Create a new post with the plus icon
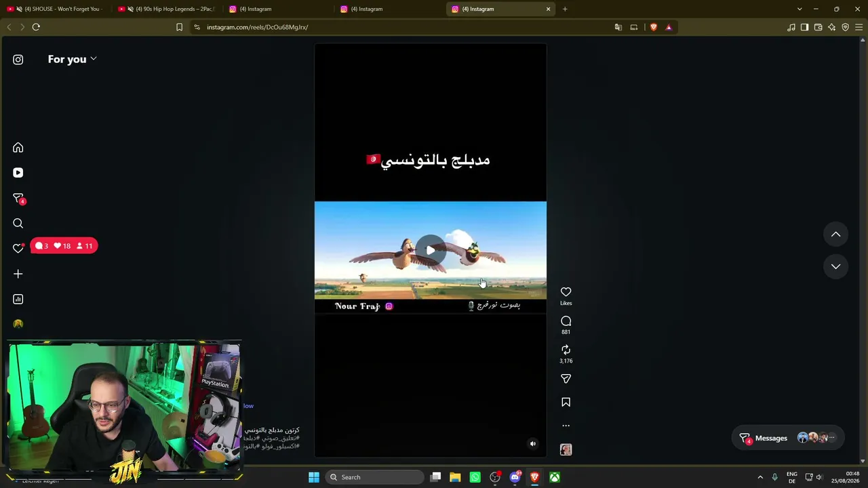This screenshot has width=868, height=488. pos(18,274)
